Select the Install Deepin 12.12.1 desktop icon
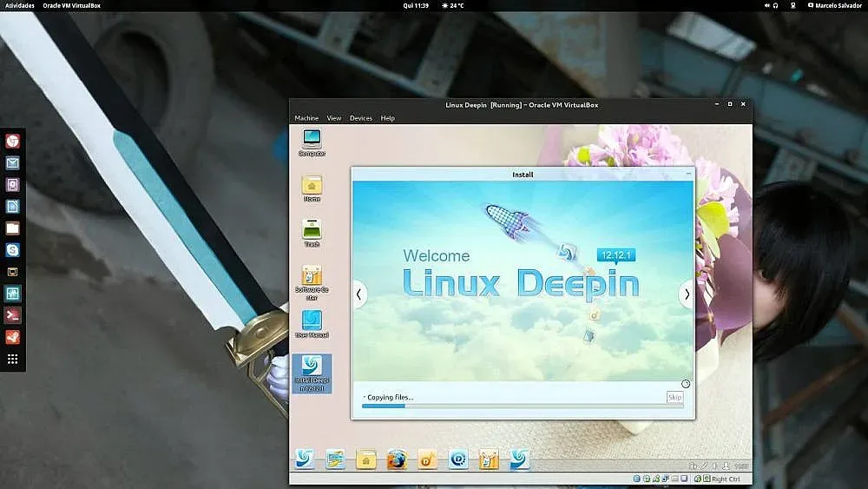Screen dimensions: 868x489 [x=312, y=373]
